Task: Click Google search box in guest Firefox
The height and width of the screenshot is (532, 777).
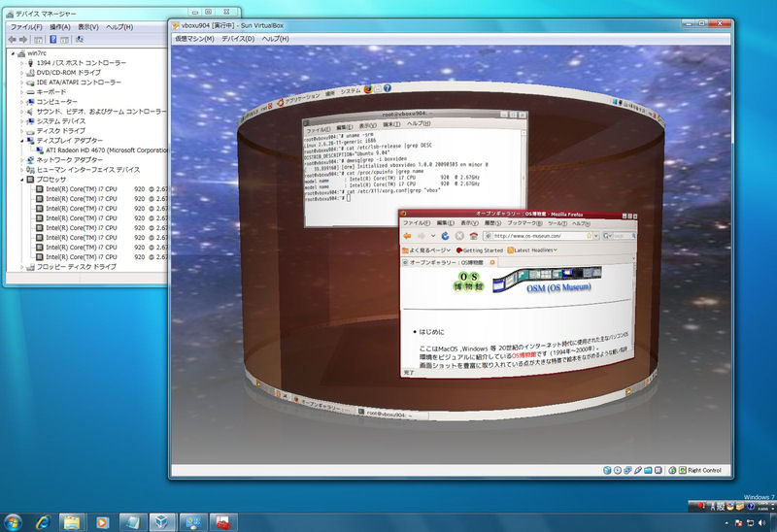Action: (620, 236)
